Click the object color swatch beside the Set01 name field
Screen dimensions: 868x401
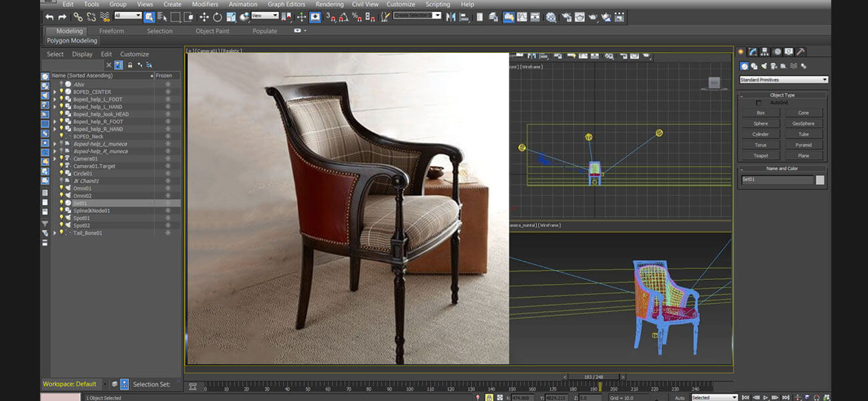click(x=820, y=180)
